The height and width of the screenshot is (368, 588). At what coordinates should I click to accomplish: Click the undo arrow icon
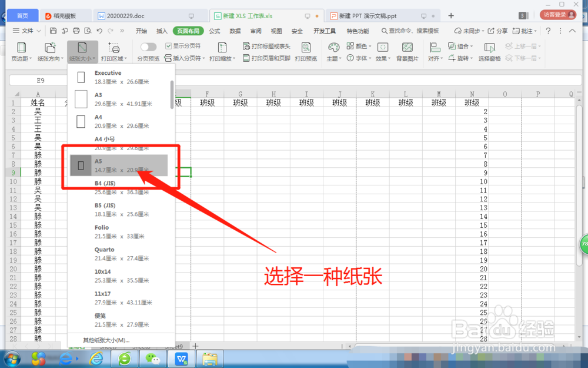[x=99, y=31]
